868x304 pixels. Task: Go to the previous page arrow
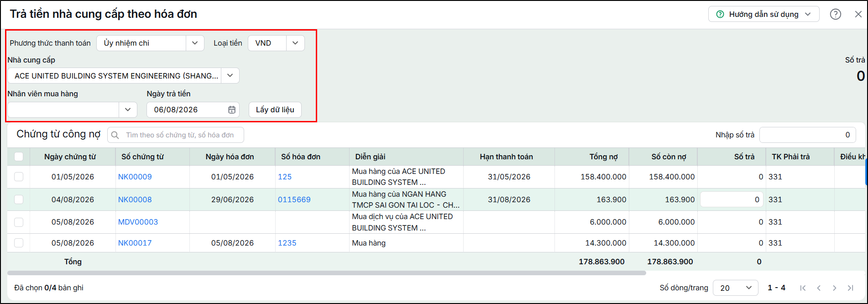[819, 288]
